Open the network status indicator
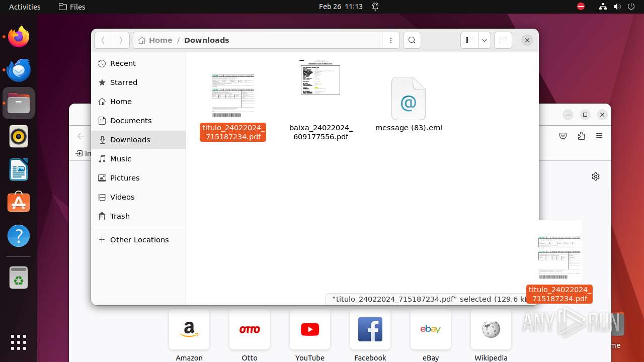The height and width of the screenshot is (362, 644). (603, 7)
